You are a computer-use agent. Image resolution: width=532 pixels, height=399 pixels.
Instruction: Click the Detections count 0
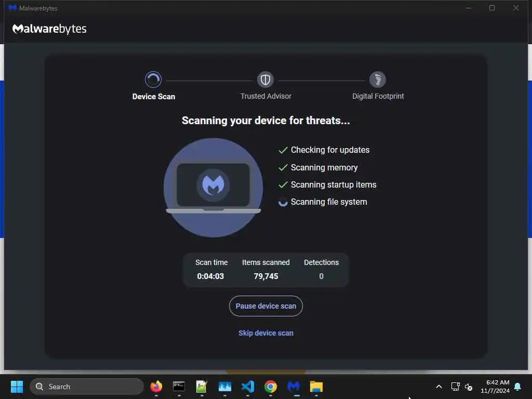point(321,276)
